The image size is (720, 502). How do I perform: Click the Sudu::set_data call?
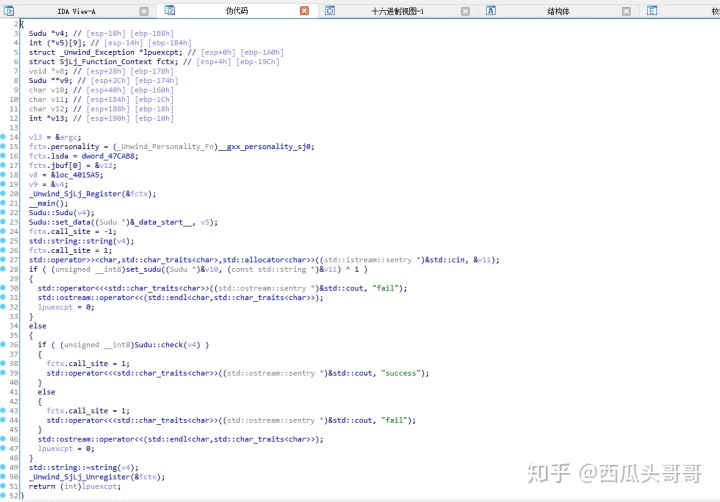123,222
